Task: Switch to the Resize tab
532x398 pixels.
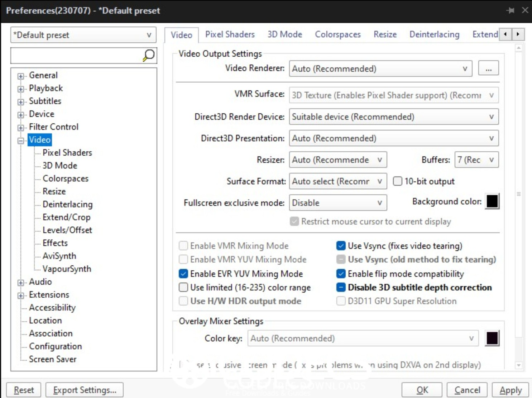Action: (385, 34)
